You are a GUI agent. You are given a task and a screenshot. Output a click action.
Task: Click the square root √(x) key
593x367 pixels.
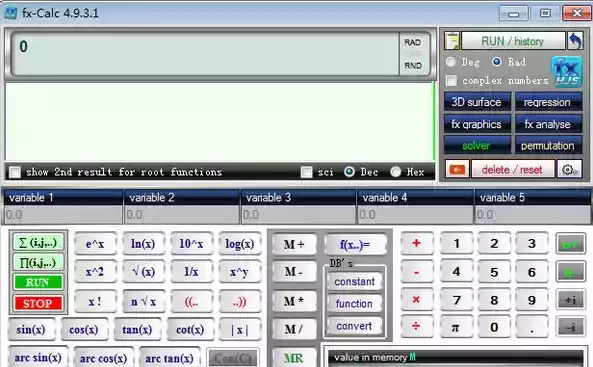pos(143,272)
